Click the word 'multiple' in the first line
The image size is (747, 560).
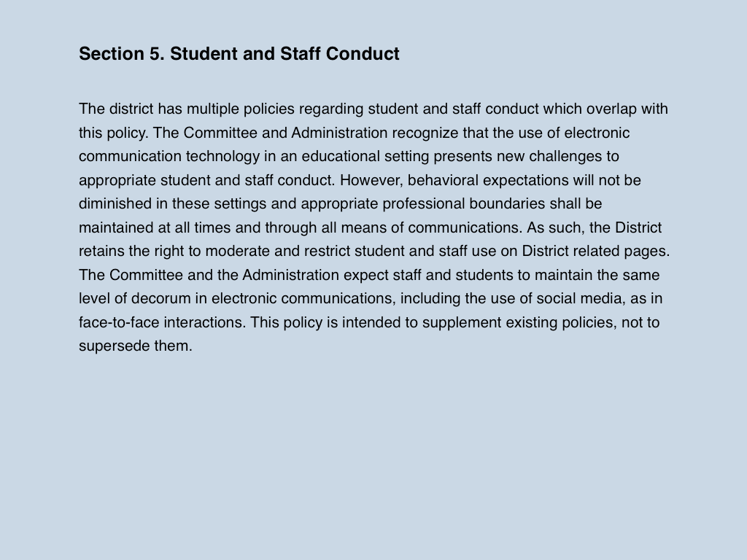point(212,109)
